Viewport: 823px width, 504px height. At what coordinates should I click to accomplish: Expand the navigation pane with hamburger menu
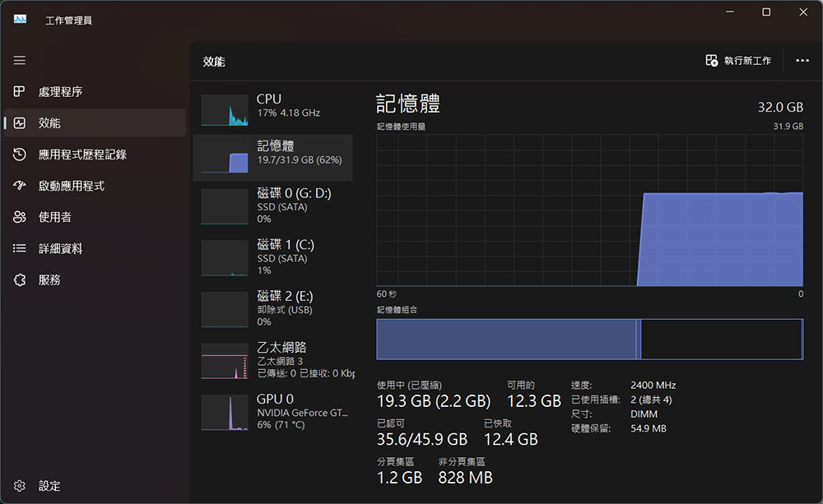tap(19, 60)
